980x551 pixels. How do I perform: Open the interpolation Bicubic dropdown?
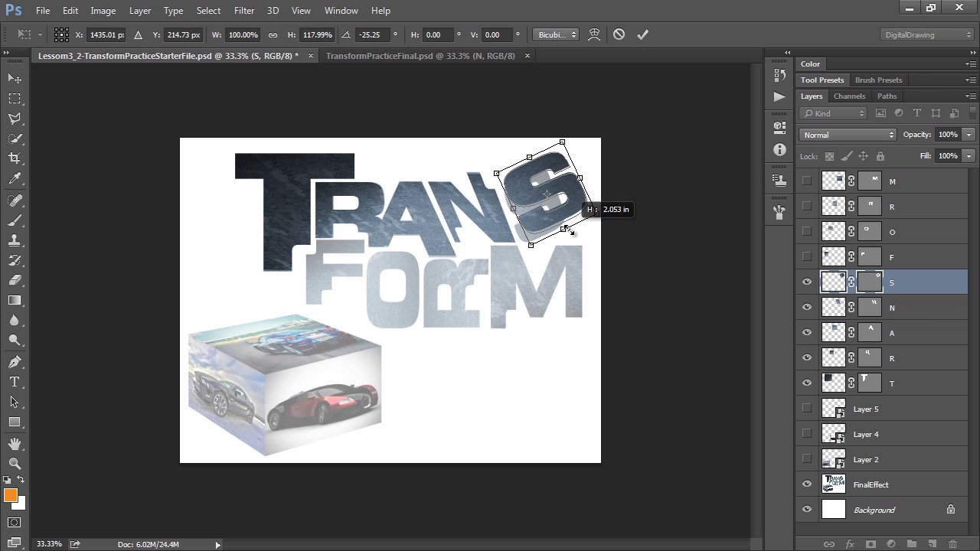(557, 34)
